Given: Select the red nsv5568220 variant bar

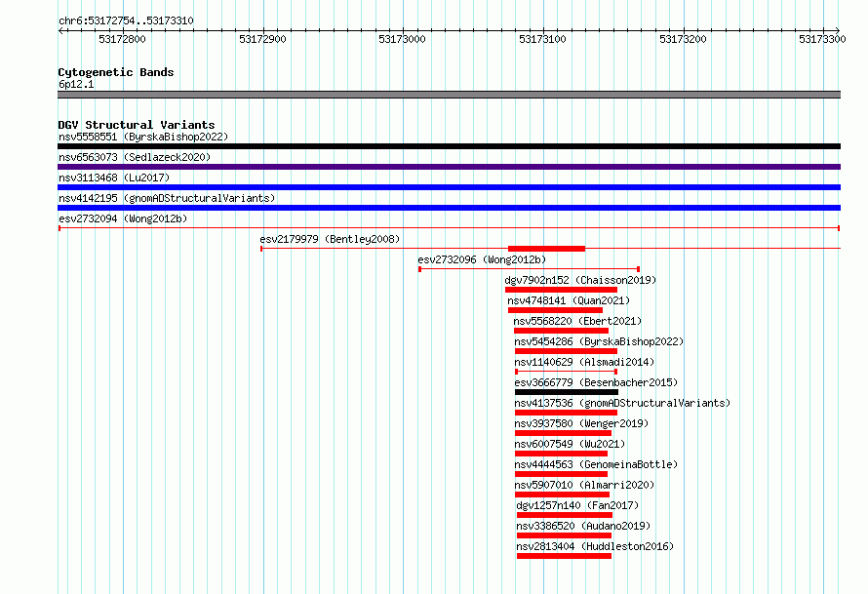Looking at the screenshot, I should [562, 331].
